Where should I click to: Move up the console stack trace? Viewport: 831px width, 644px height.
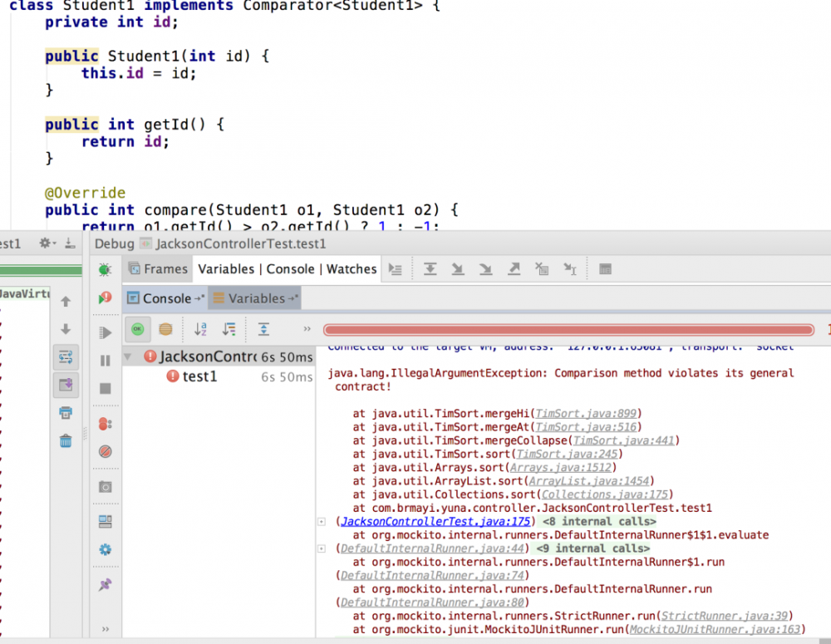[66, 302]
